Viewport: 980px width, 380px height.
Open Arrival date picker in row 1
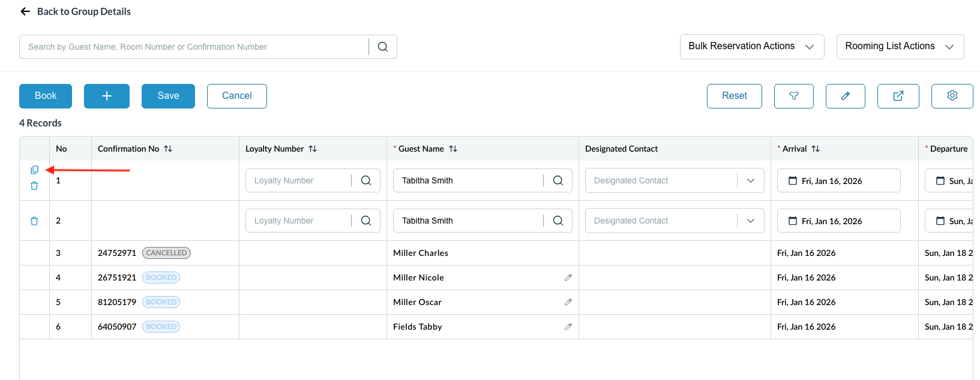[x=838, y=180]
